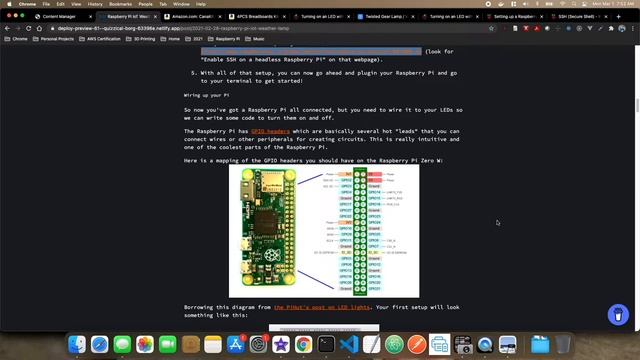This screenshot has height=360, width=640.
Task: Open a new browser tab
Action: point(618,17)
